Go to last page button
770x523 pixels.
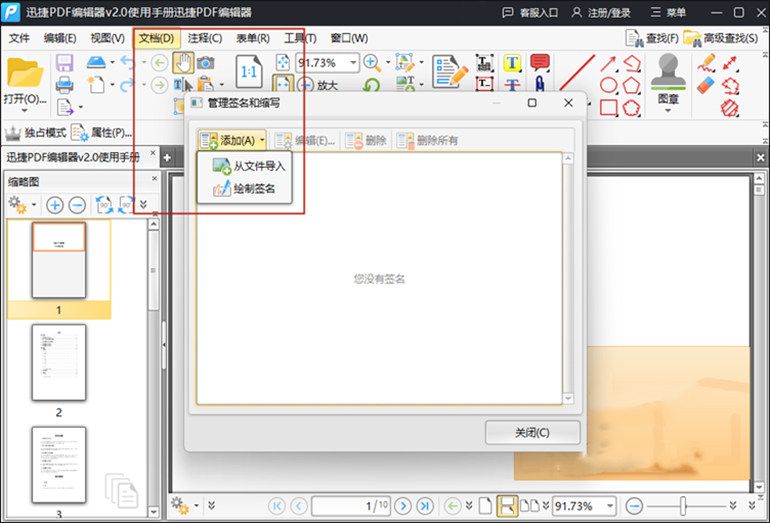click(425, 506)
